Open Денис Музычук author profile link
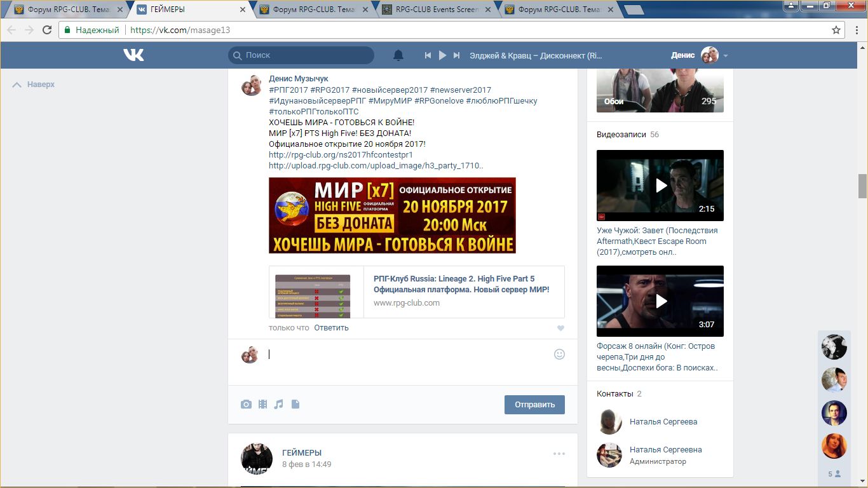Viewport: 868px width, 488px height. (299, 79)
